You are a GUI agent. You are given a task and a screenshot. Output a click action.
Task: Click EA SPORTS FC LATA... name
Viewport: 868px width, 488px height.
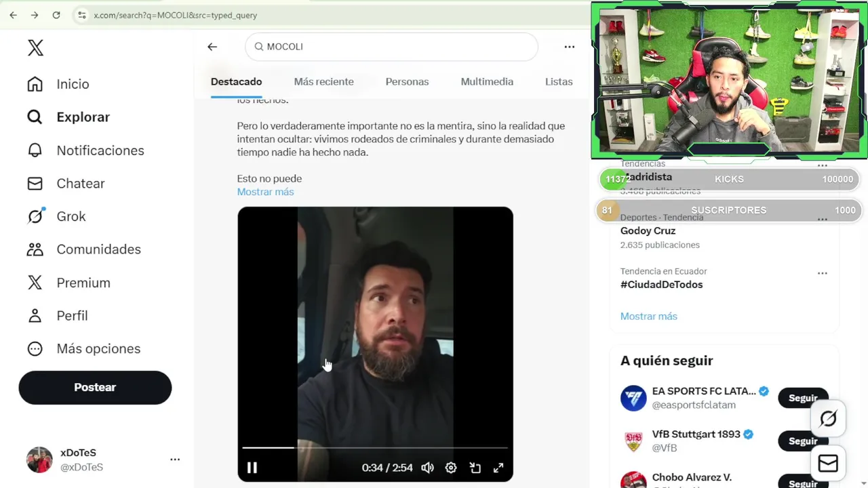[x=704, y=391]
